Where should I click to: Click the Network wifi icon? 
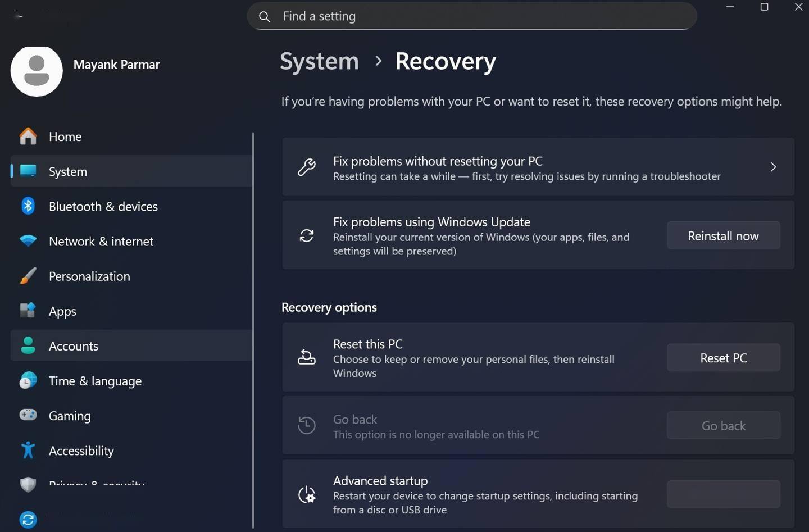[x=28, y=241]
